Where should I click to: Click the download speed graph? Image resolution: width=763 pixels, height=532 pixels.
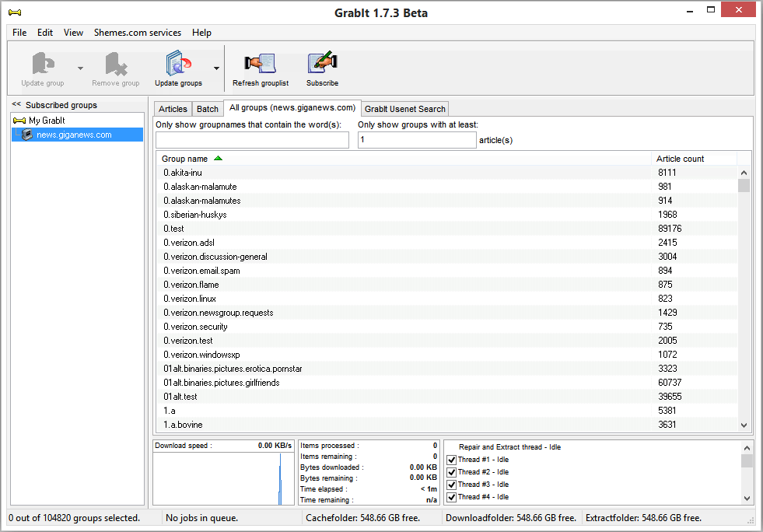coord(224,478)
